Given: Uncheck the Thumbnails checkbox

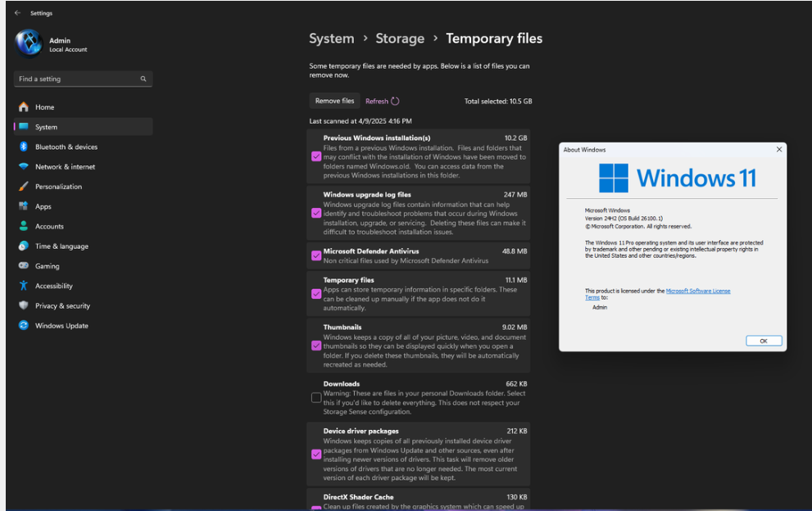Looking at the screenshot, I should 316,346.
